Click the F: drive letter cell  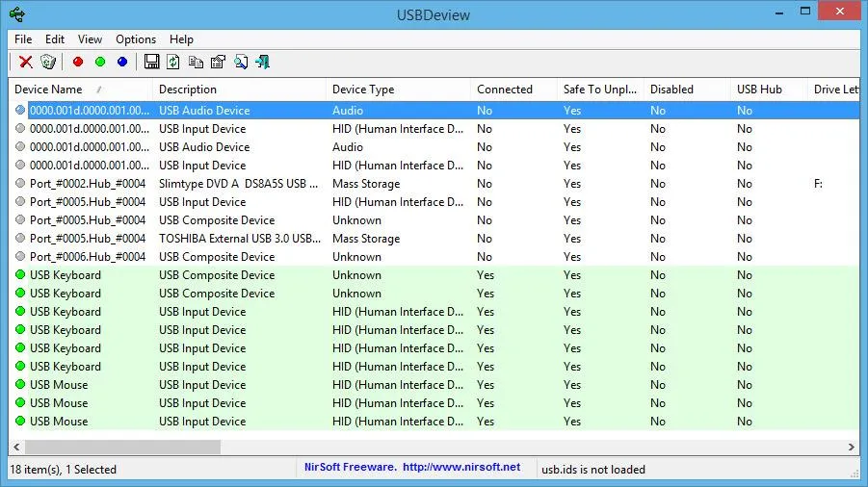(x=818, y=184)
